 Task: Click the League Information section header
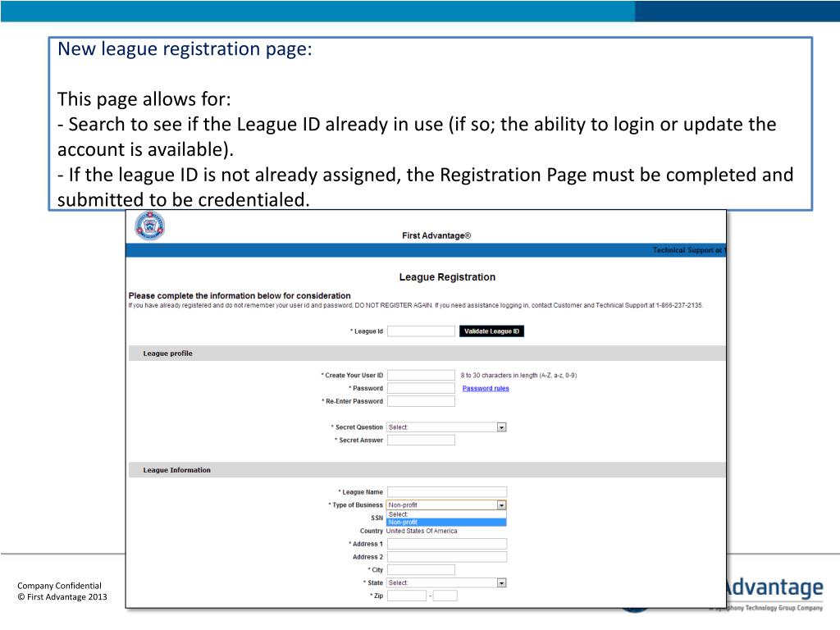point(427,470)
